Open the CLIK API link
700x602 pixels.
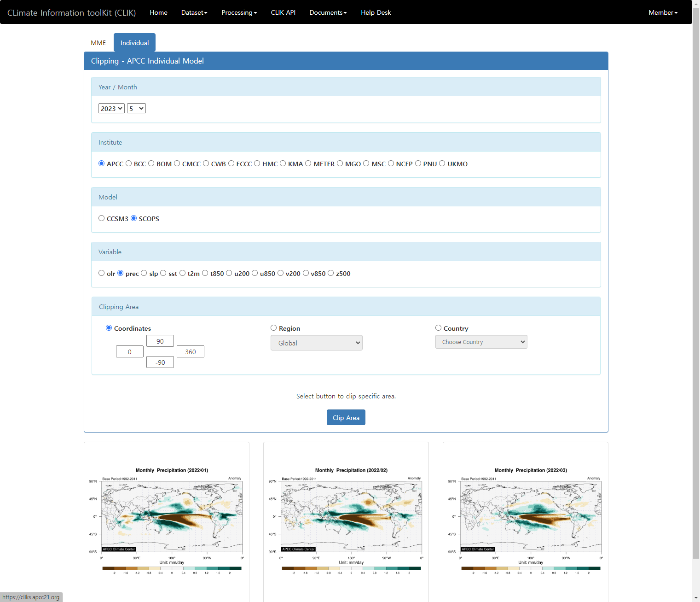point(283,12)
